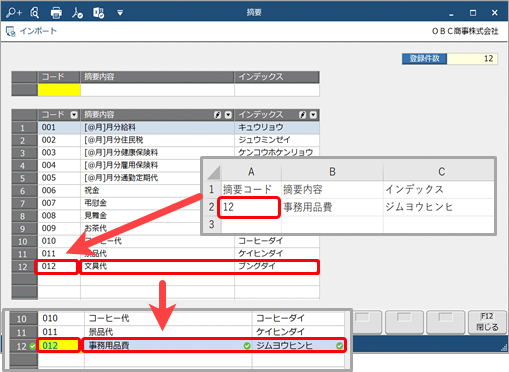The width and height of the screenshot is (509, 372).
Task: Select the [@月]月分住民税 cell
Action: click(157, 140)
